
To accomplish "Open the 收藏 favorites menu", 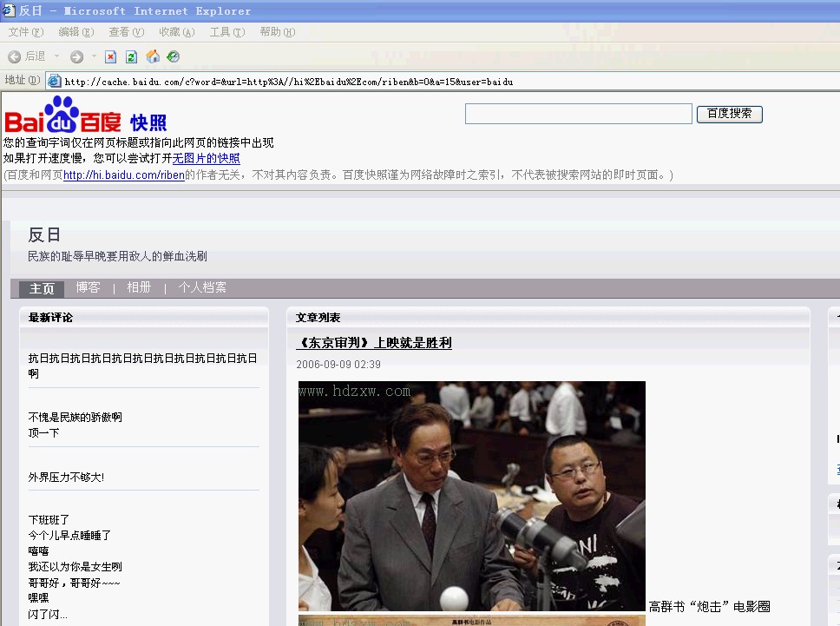I will [177, 32].
